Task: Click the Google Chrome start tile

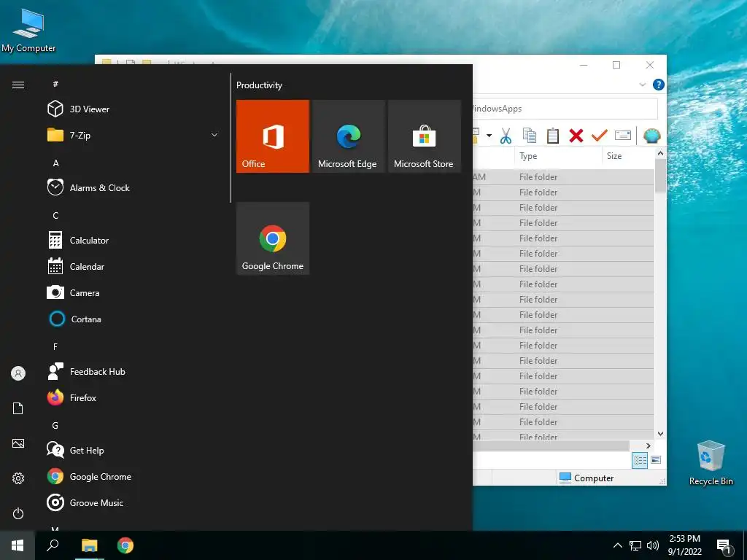Action: 273,238
